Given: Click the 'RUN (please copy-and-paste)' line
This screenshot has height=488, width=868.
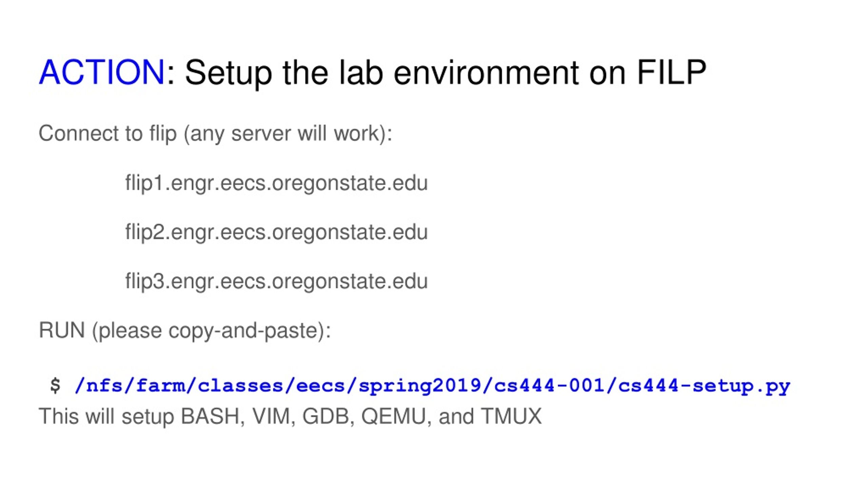Looking at the screenshot, I should [185, 331].
